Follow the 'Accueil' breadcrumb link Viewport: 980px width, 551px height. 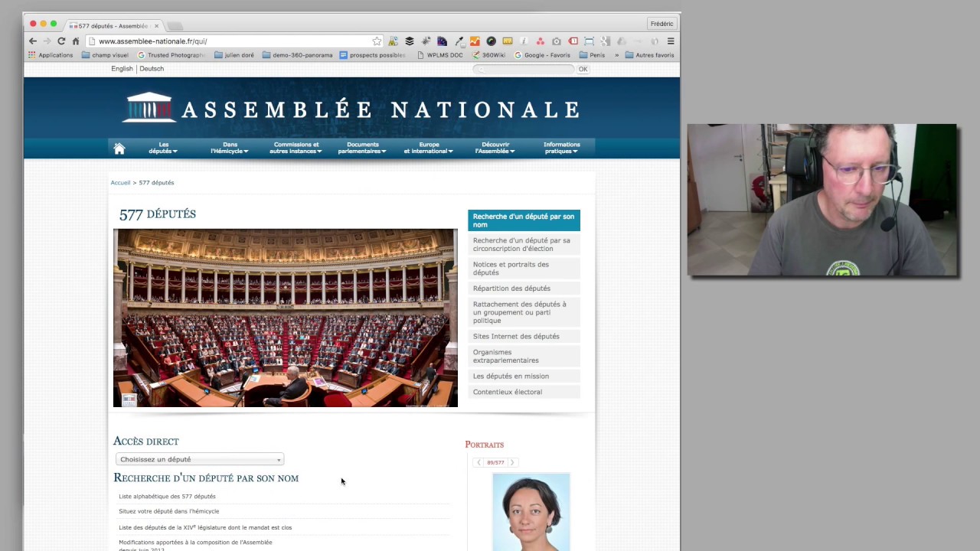pyautogui.click(x=120, y=183)
